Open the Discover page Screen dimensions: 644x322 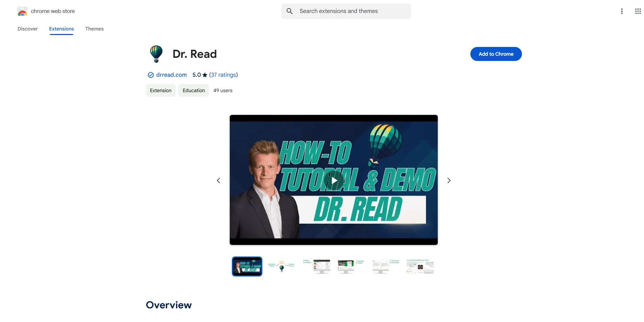[27, 29]
